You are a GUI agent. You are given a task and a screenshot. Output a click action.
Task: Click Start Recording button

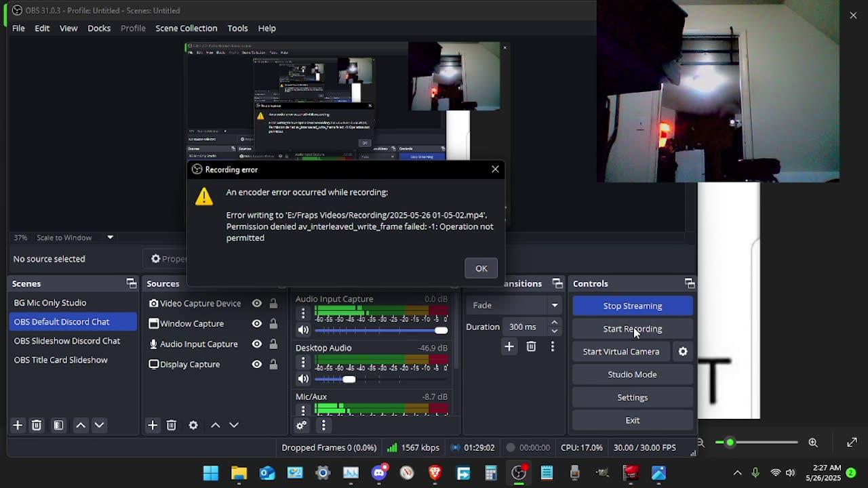point(633,329)
